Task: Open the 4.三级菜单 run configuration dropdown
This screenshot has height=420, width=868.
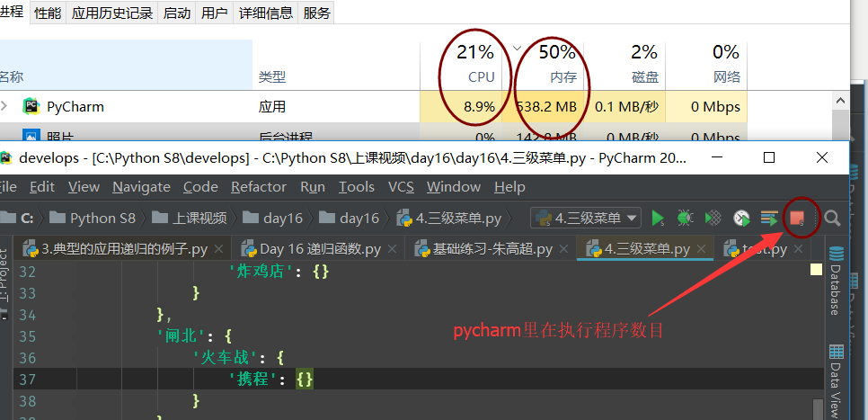Action: tap(586, 219)
